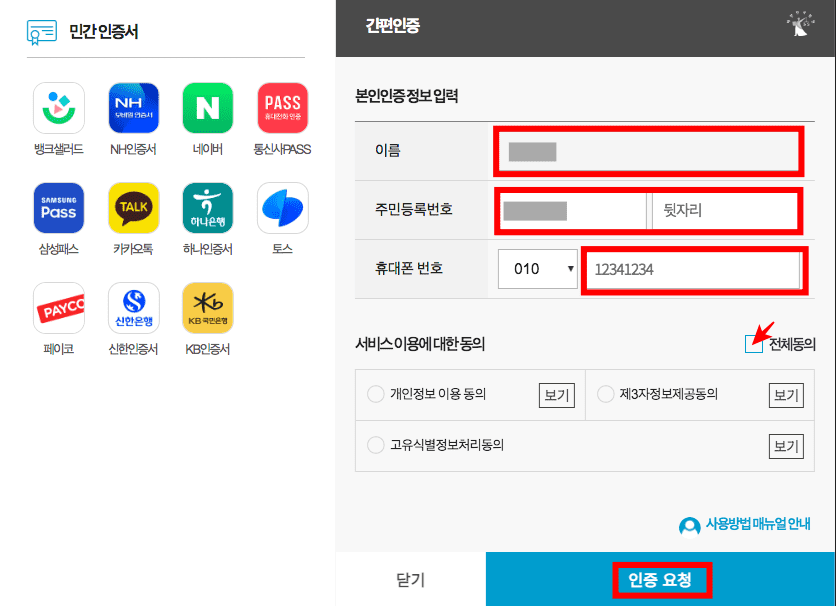Check the 전체동의 checkbox
This screenshot has width=836, height=606.
pos(753,344)
